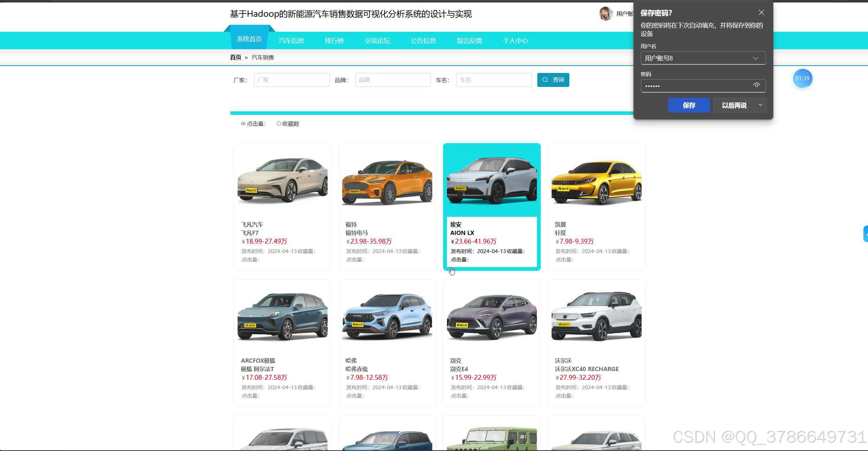Close the 保存密码 popup

pos(761,13)
